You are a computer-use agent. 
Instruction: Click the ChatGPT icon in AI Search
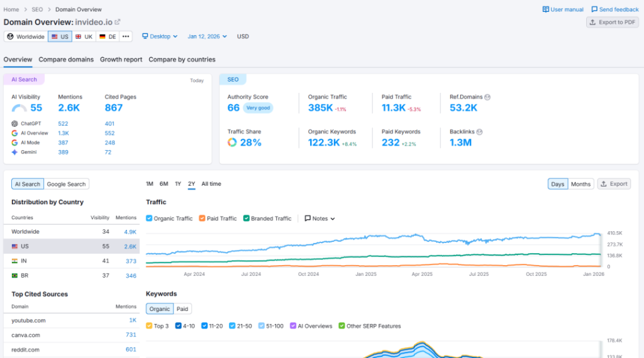(14, 124)
